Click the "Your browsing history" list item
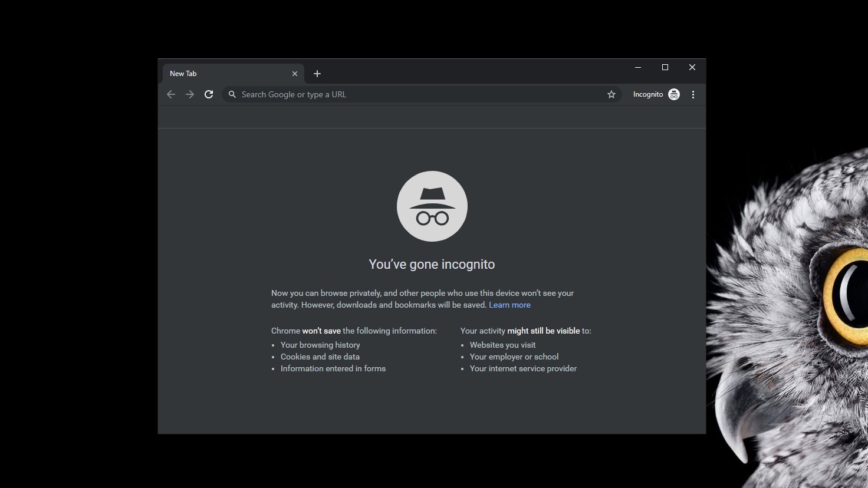Viewport: 868px width, 488px height. coord(320,345)
